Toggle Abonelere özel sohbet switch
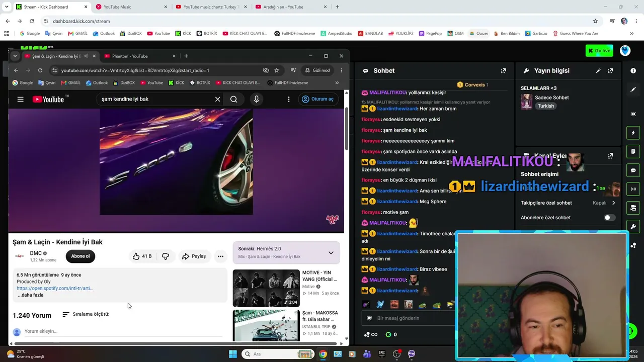This screenshot has height=362, width=644. pyautogui.click(x=609, y=218)
